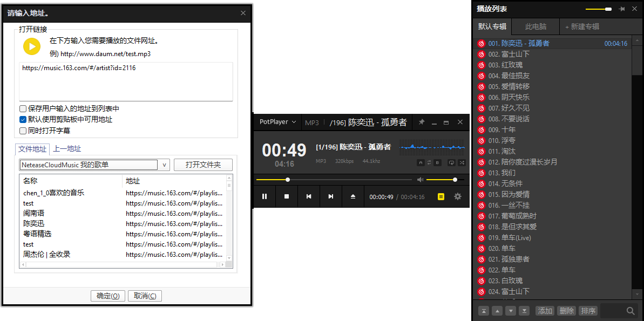Image resolution: width=644 pixels, height=321 pixels.
Task: Move selected playlist item up one
Action: pos(497,311)
